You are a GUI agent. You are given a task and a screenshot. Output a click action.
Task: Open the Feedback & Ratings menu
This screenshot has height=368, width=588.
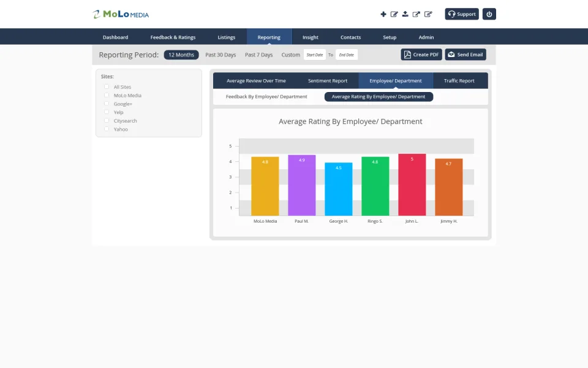click(x=173, y=37)
